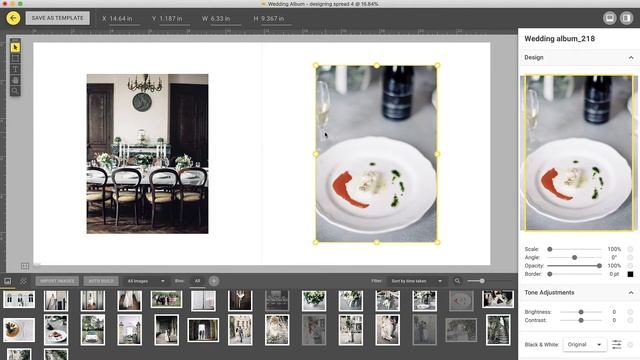This screenshot has height=360, width=640.
Task: Click the Contrast slider handle
Action: (x=581, y=320)
